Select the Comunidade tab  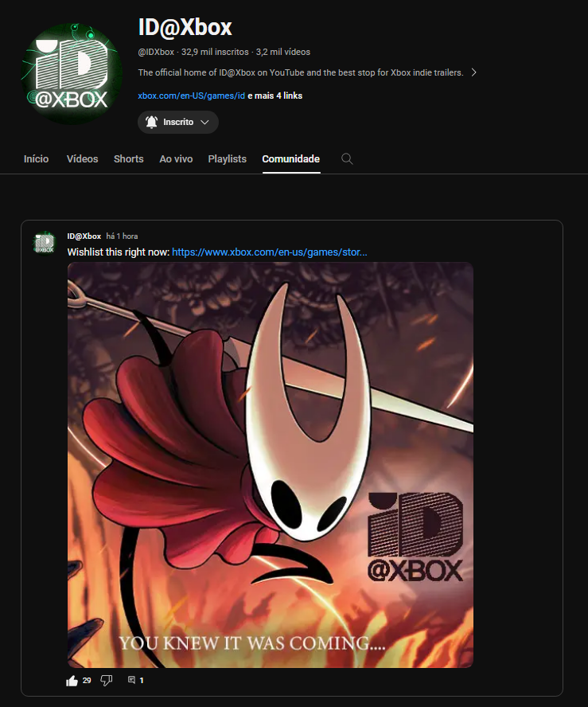tap(291, 158)
